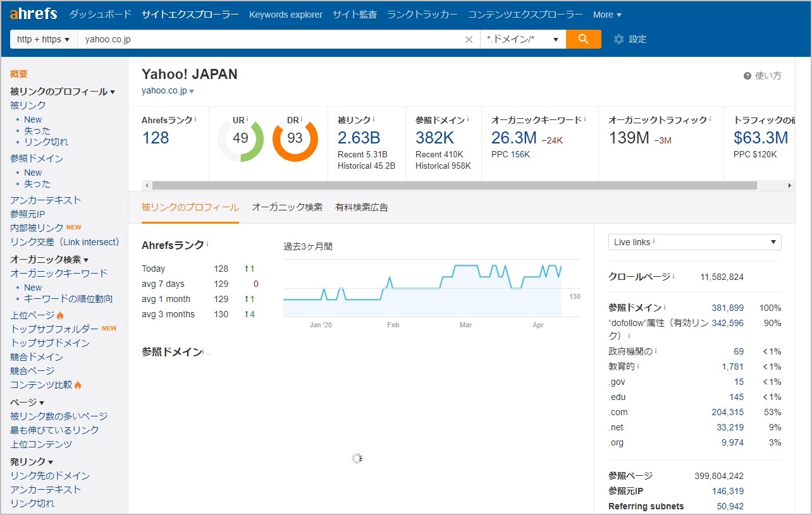Switch to the オーガニック検索 tab
The height and width of the screenshot is (515, 812).
coord(287,207)
